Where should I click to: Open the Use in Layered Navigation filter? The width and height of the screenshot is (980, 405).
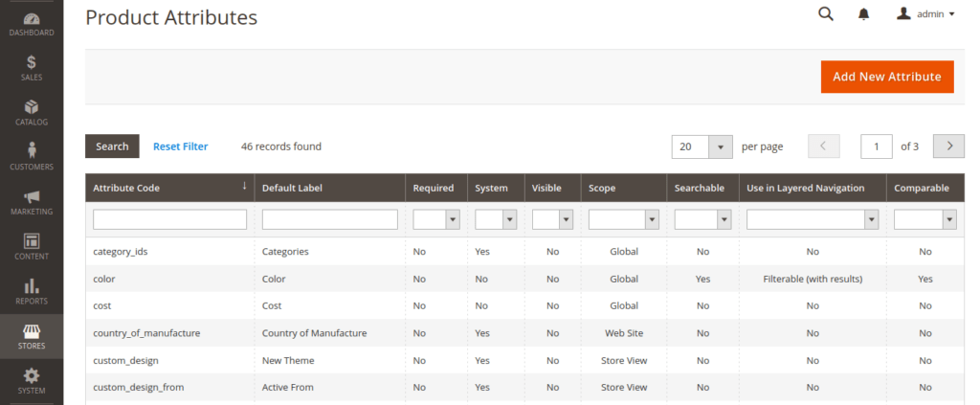coord(812,220)
